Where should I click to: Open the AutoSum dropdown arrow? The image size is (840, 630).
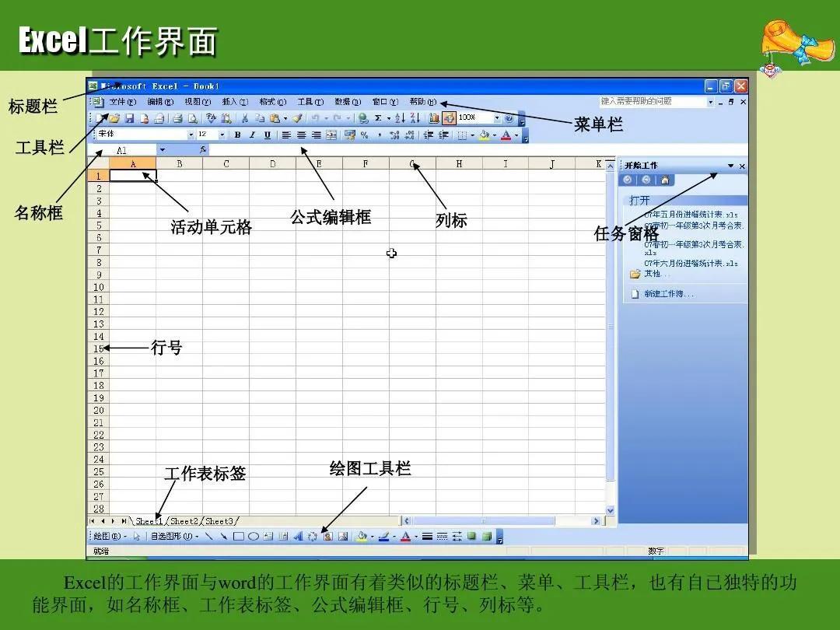tap(388, 118)
